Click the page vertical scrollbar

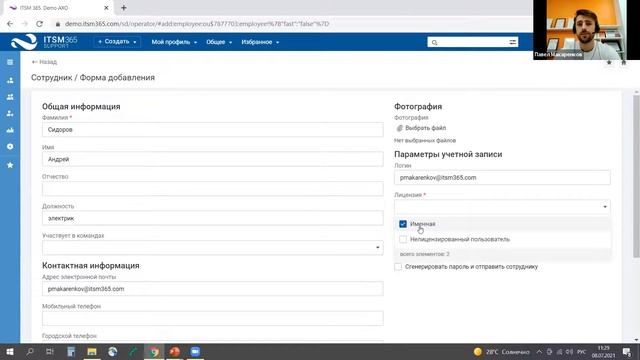click(x=636, y=176)
